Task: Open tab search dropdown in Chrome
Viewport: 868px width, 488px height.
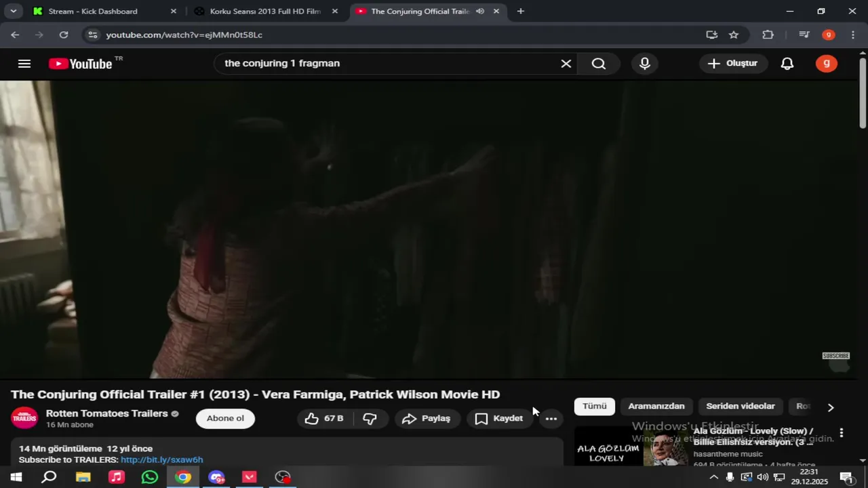Action: coord(14,12)
